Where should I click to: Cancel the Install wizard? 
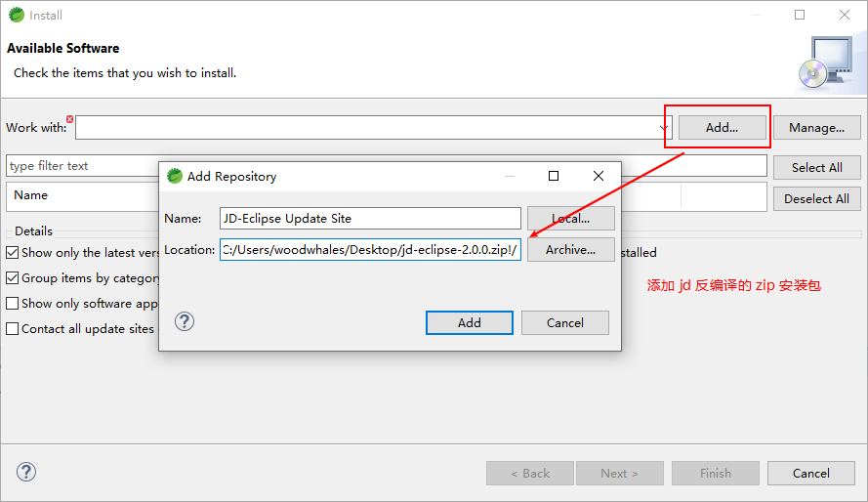[x=811, y=474]
